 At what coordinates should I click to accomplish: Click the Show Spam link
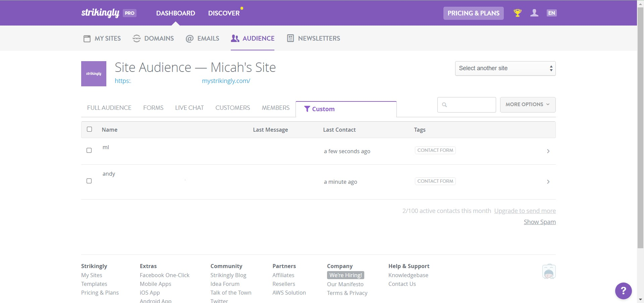tap(539, 222)
